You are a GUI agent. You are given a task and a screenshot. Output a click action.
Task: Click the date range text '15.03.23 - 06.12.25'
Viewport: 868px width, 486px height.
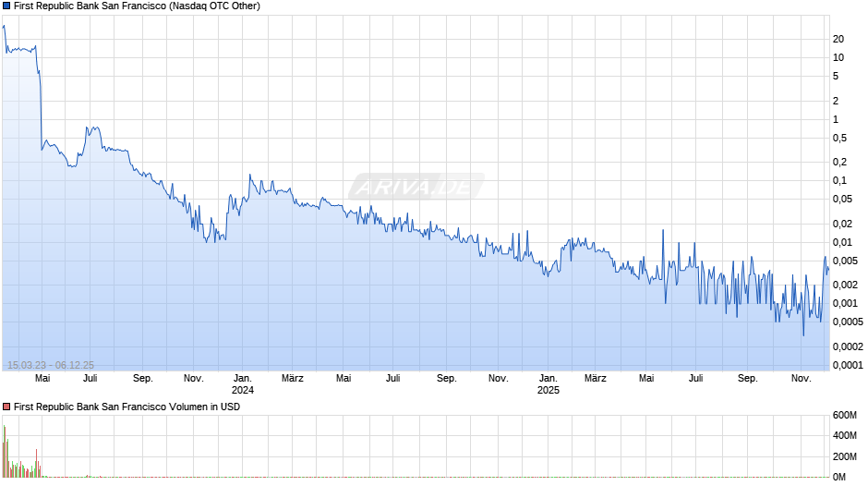click(51, 365)
